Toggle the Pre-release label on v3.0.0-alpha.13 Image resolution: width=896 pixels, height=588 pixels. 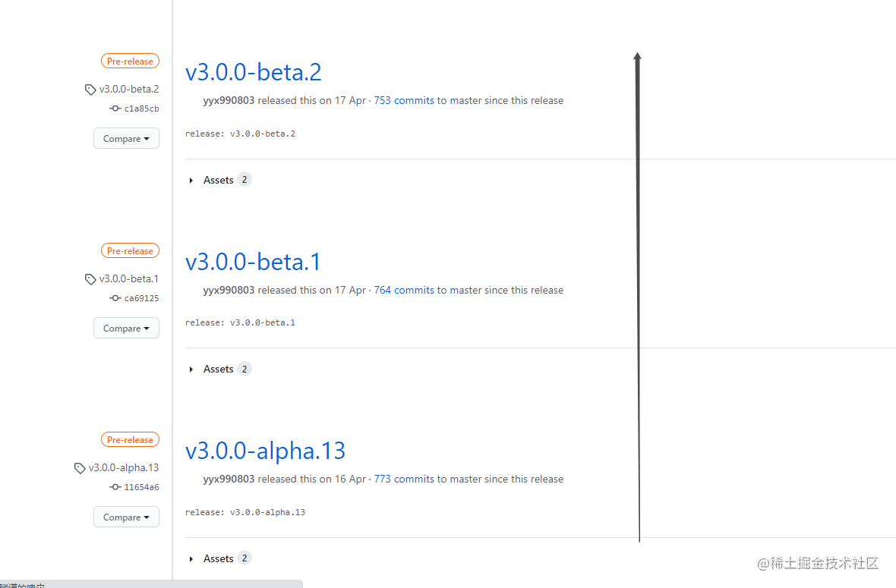coord(130,439)
